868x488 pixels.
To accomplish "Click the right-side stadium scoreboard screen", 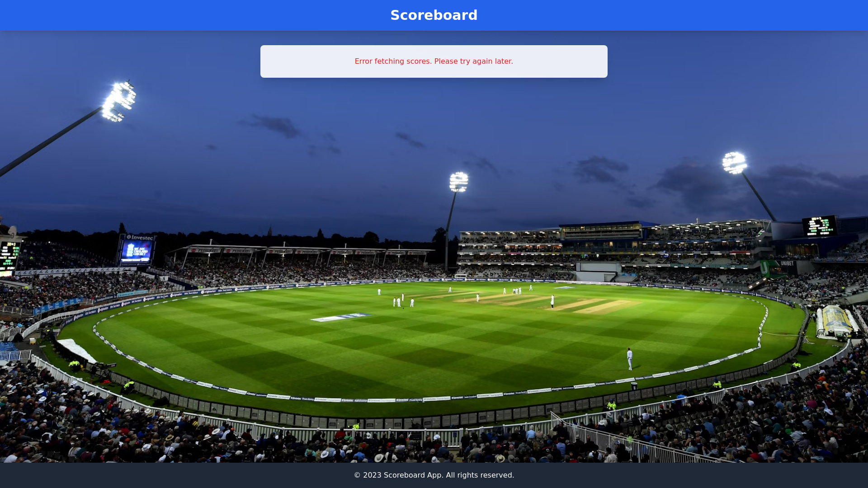I will tap(819, 226).
